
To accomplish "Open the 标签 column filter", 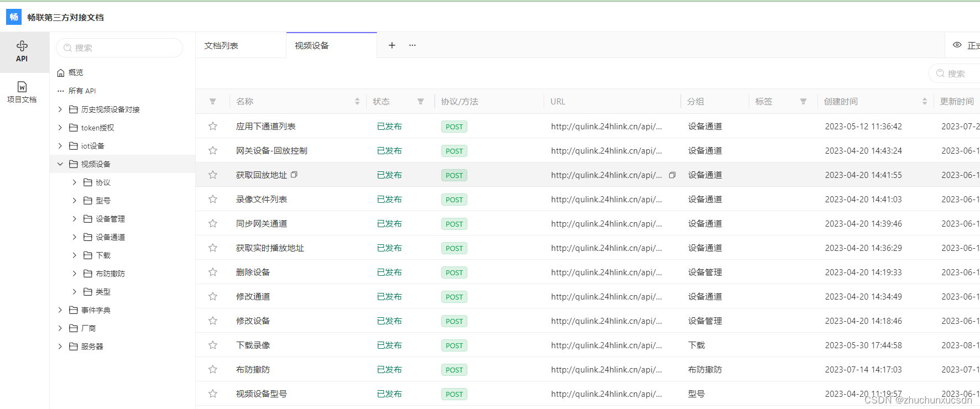I will tap(803, 102).
